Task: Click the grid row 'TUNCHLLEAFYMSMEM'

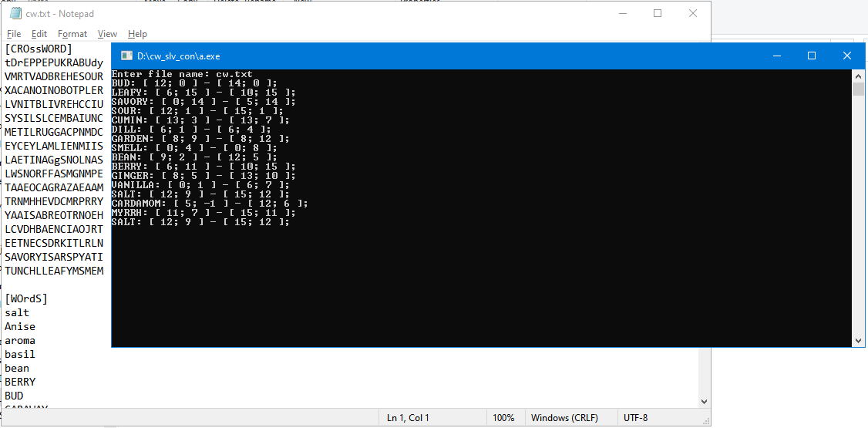Action: tap(54, 271)
